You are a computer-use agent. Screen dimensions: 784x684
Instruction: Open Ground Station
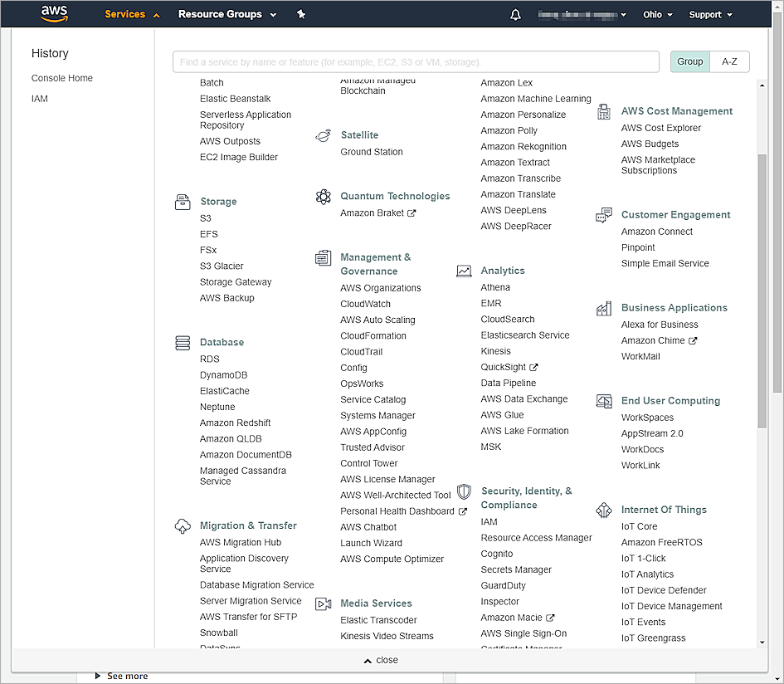click(371, 152)
